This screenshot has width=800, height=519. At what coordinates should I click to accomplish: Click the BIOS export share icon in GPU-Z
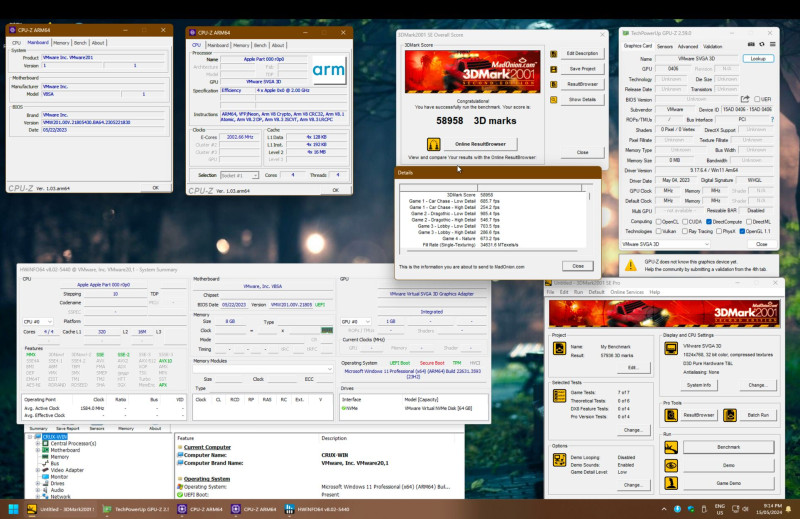745,99
